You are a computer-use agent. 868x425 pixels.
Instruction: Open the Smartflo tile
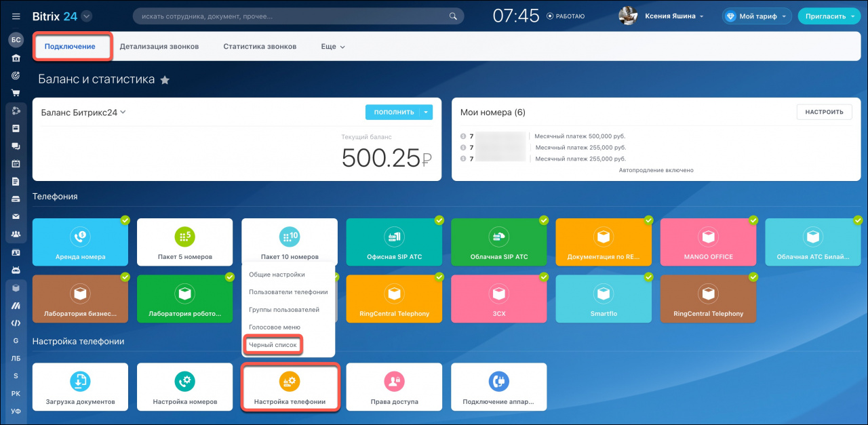(604, 298)
